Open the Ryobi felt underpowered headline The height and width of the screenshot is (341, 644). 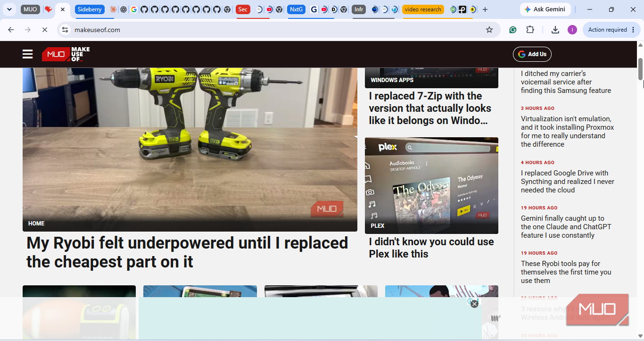187,252
